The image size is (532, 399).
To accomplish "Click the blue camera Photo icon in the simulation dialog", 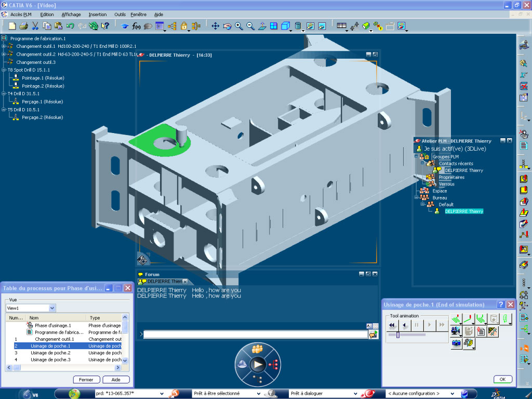I will (456, 343).
